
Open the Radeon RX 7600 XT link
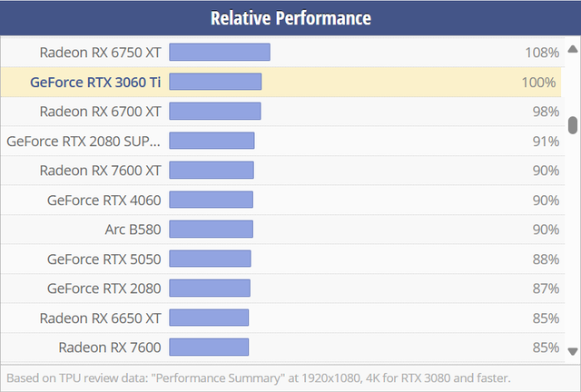(x=100, y=170)
